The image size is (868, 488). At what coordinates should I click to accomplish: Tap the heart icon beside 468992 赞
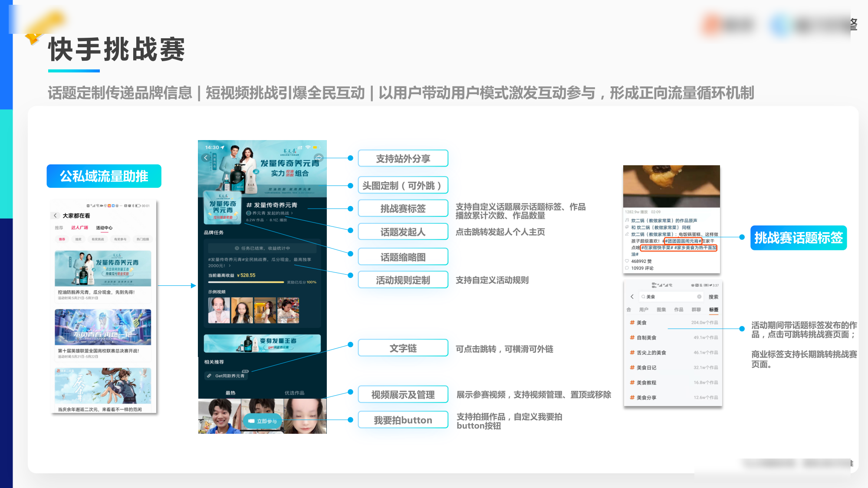627,261
